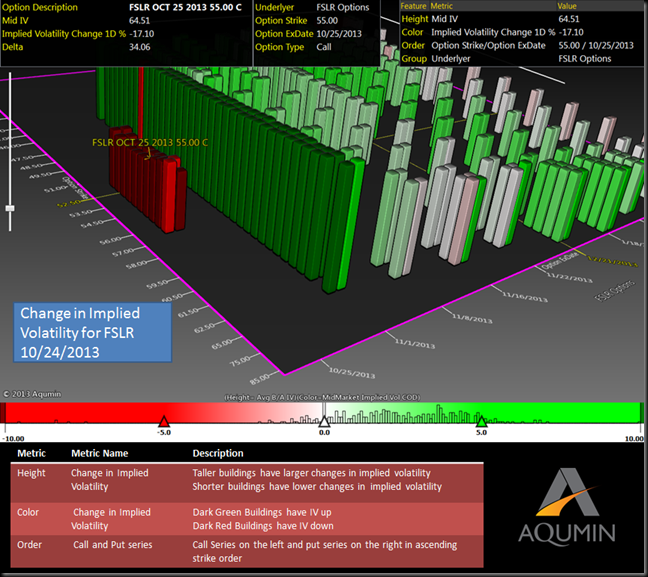Click the Call and Put series cell

112,545
